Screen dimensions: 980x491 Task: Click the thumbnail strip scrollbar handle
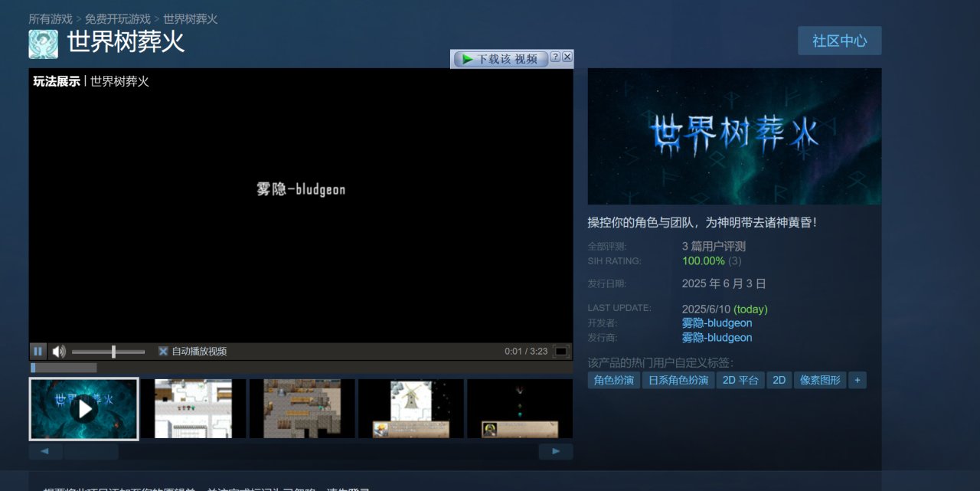91,452
